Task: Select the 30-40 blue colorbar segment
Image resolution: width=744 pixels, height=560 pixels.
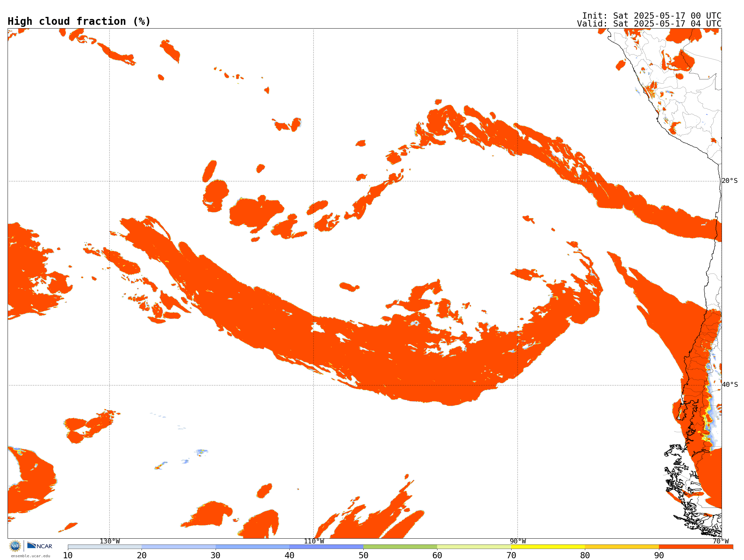Action: click(252, 547)
